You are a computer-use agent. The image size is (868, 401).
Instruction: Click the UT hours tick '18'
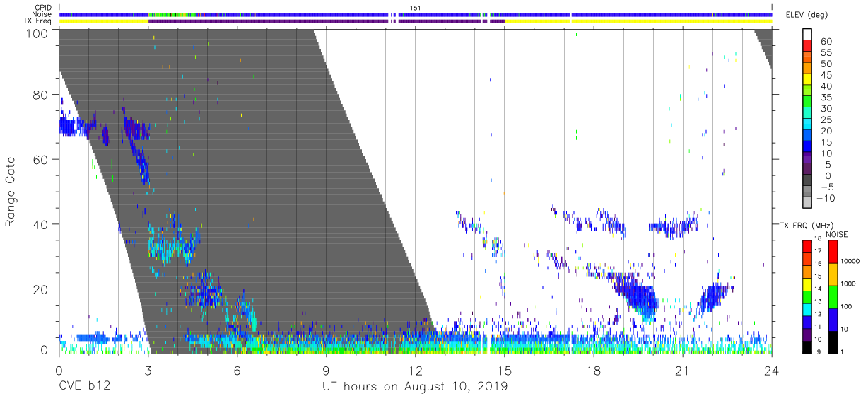(594, 371)
